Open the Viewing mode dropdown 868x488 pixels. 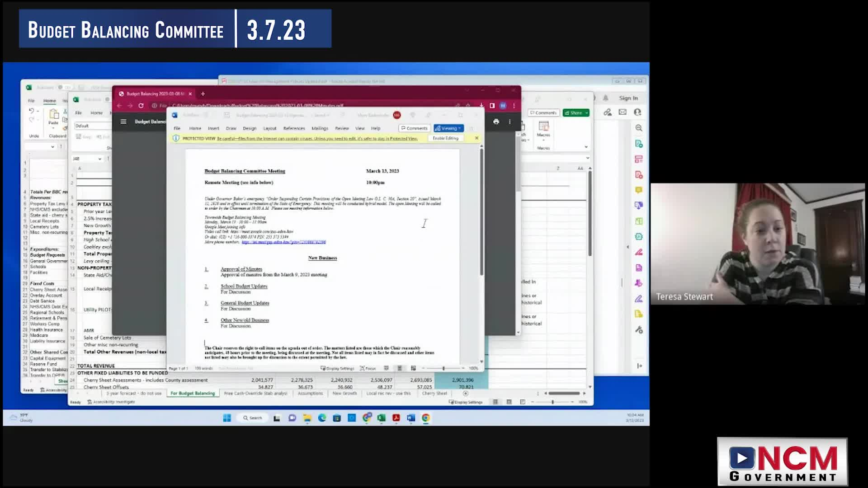pos(448,128)
